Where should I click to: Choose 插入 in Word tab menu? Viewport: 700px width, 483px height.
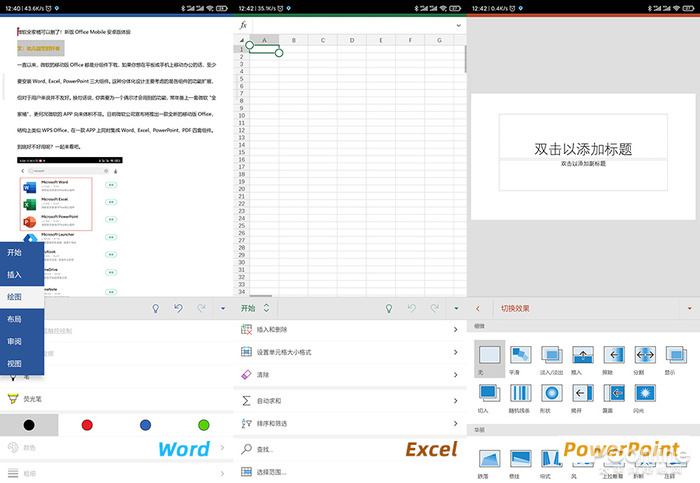[14, 275]
